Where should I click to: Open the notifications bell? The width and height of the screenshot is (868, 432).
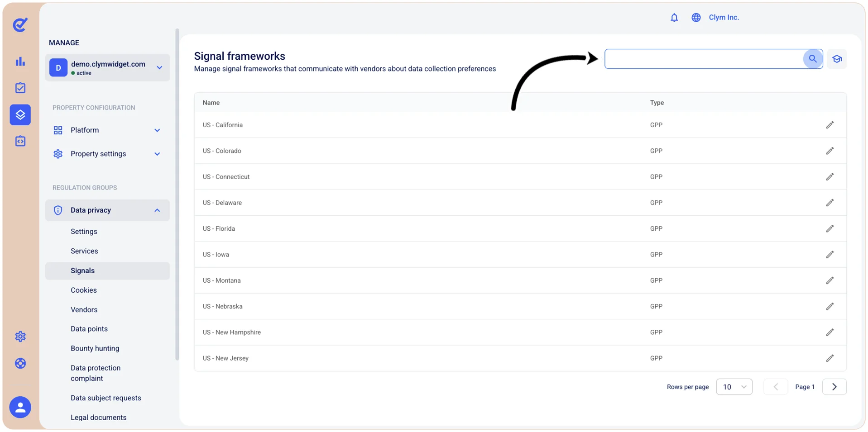pyautogui.click(x=674, y=18)
